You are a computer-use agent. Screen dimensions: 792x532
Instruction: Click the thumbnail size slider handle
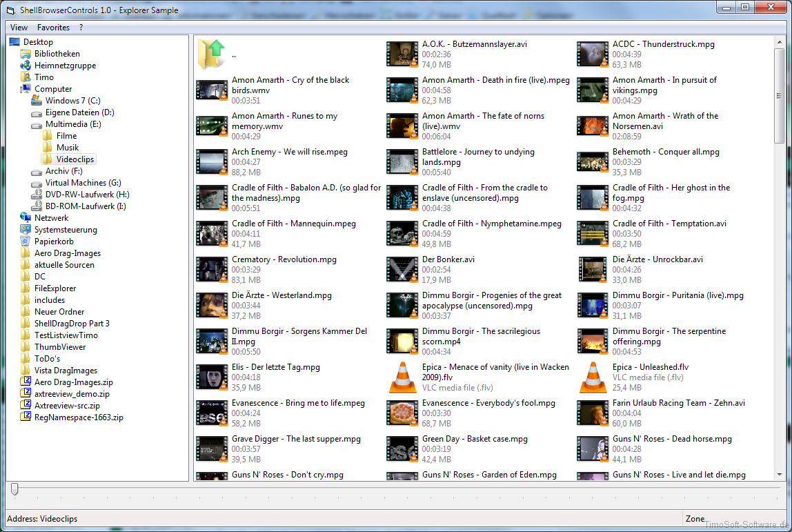[x=14, y=489]
